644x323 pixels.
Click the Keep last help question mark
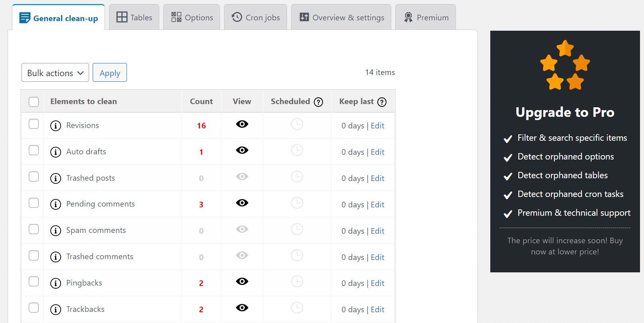[x=382, y=102]
